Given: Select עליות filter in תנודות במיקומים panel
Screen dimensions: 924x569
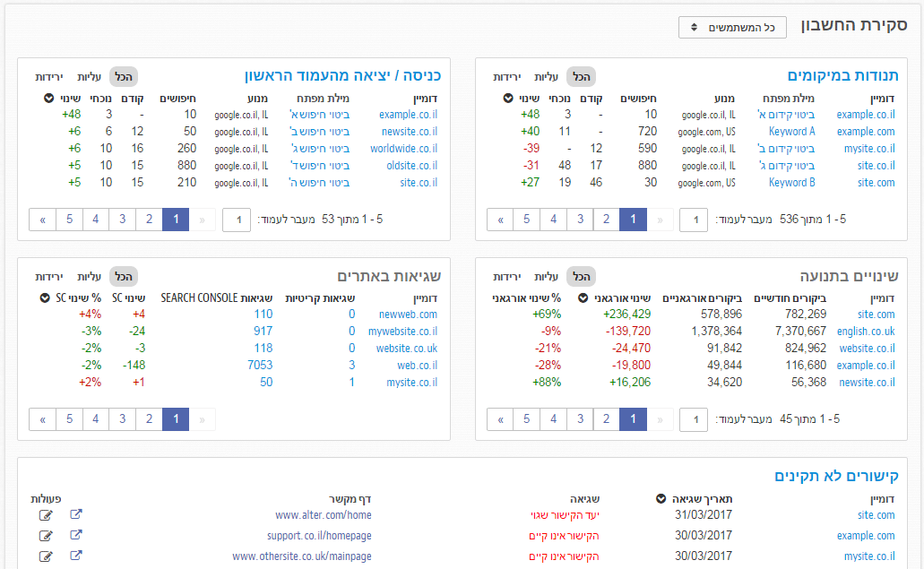Looking at the screenshot, I should pyautogui.click(x=547, y=77).
